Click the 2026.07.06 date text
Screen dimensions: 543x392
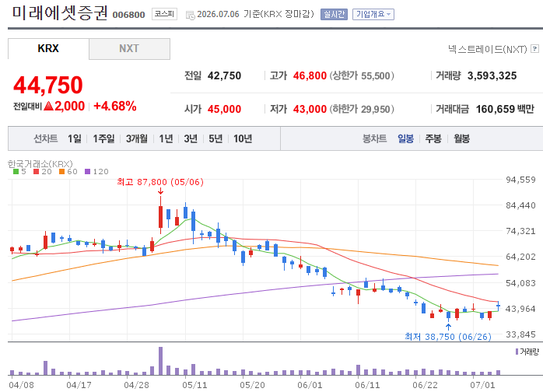(x=218, y=14)
